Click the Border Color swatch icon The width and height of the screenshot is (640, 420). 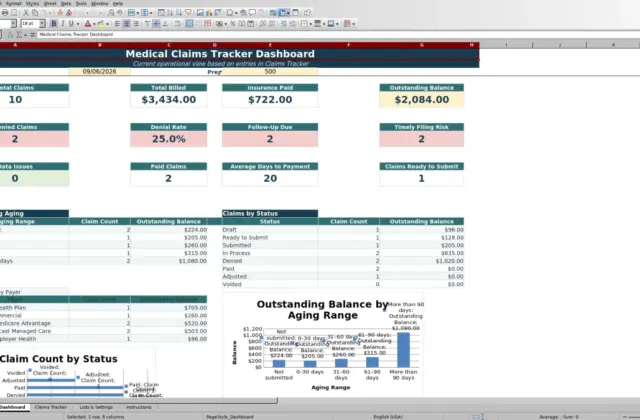pyautogui.click(x=331, y=24)
